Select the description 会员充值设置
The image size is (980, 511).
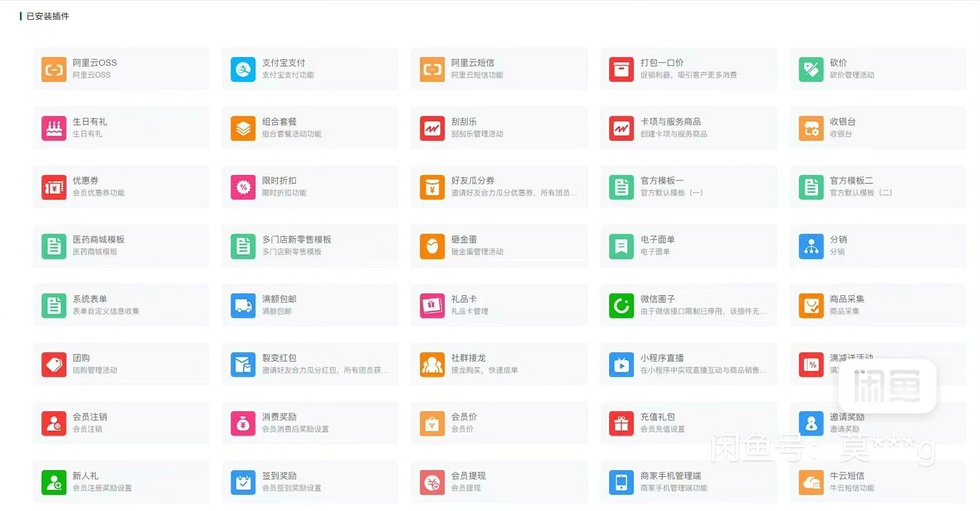pos(663,429)
